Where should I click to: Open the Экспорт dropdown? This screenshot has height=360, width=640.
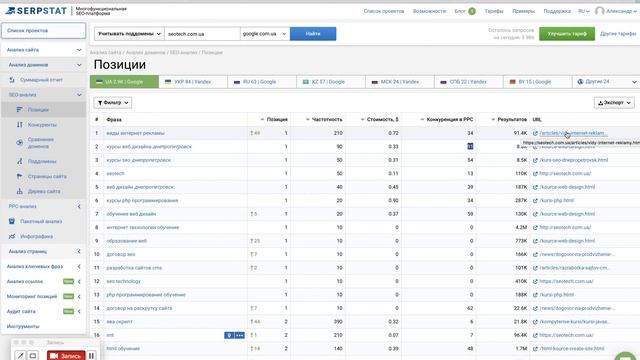614,102
